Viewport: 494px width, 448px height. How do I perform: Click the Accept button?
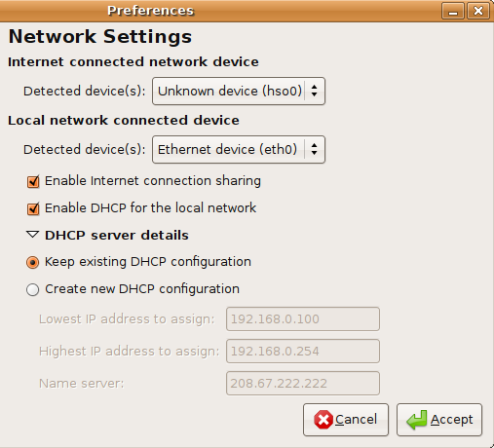tap(439, 420)
